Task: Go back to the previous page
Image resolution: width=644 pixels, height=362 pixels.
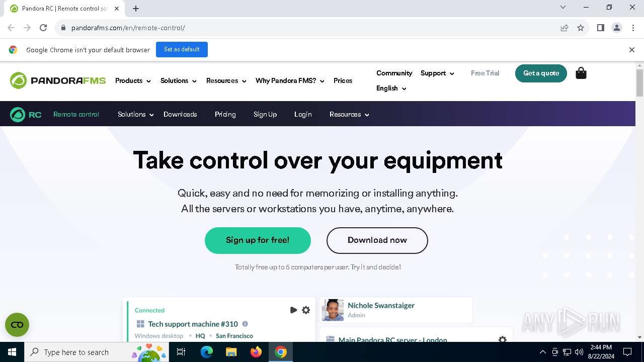Action: [11, 28]
